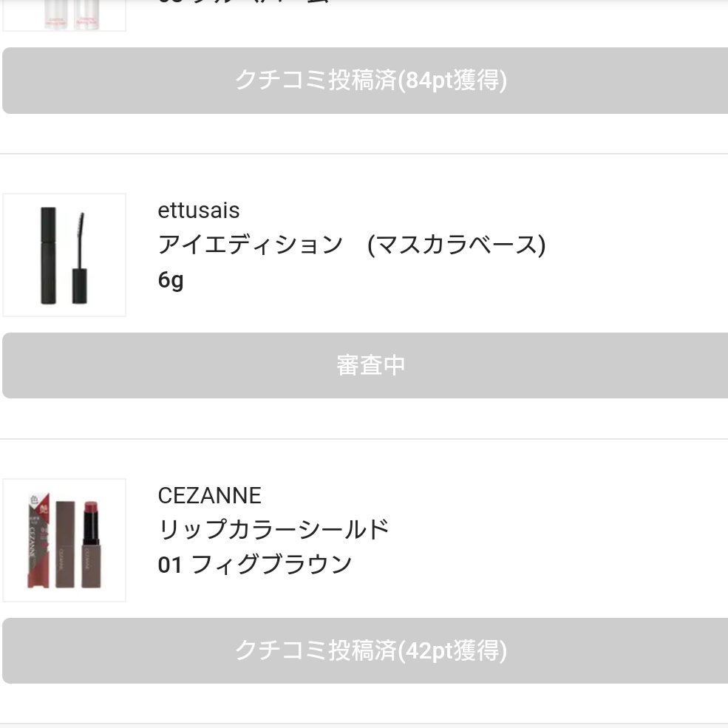Tap the partially visible pink product thumbnail
Screen dimensions: 728x728
(x=64, y=15)
